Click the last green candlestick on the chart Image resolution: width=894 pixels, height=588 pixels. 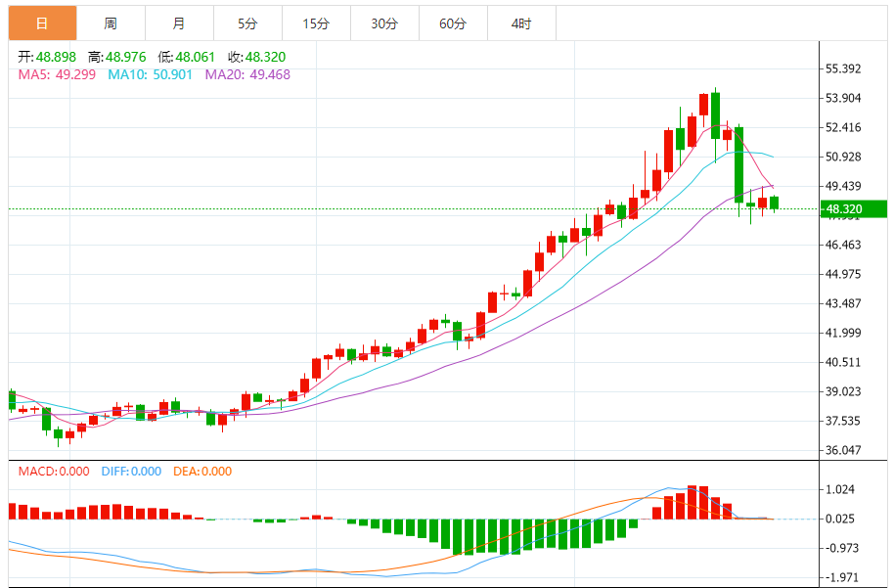(x=775, y=203)
